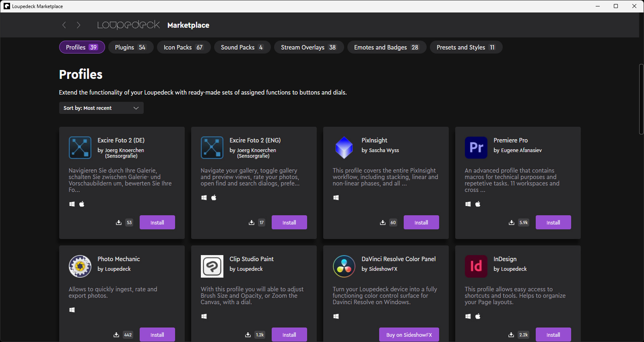Switch to the Plugins tab
The image size is (644, 342).
coord(130,47)
